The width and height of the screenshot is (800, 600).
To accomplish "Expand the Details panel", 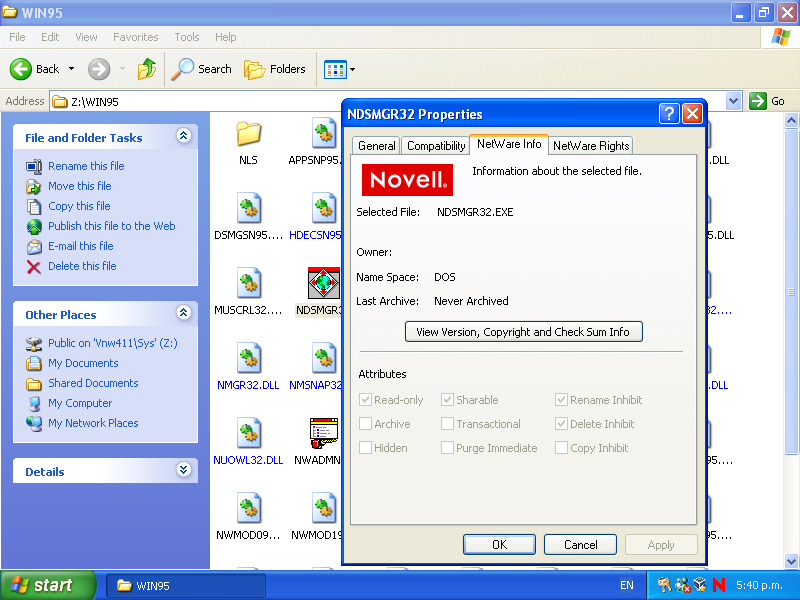I will point(184,470).
